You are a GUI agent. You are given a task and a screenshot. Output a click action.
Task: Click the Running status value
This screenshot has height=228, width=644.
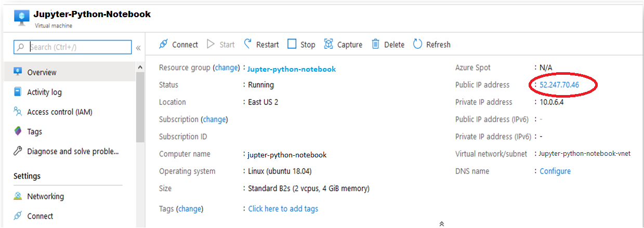[261, 85]
